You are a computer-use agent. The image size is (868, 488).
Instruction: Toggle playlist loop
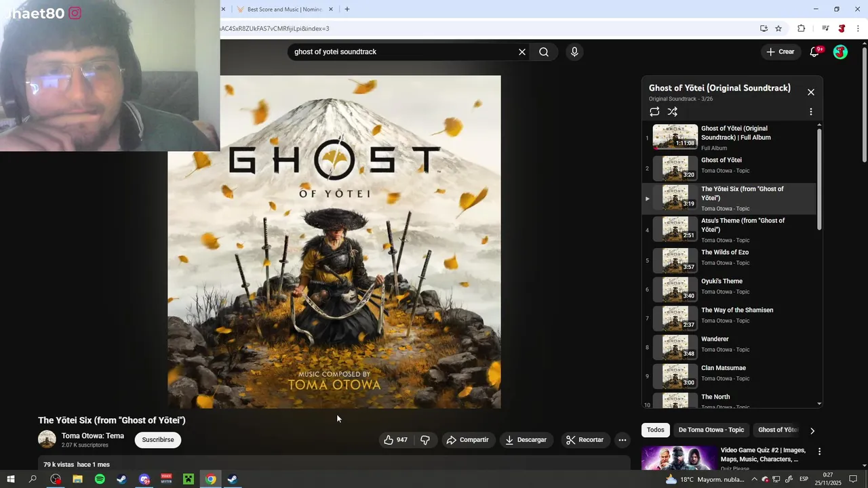[x=654, y=112]
